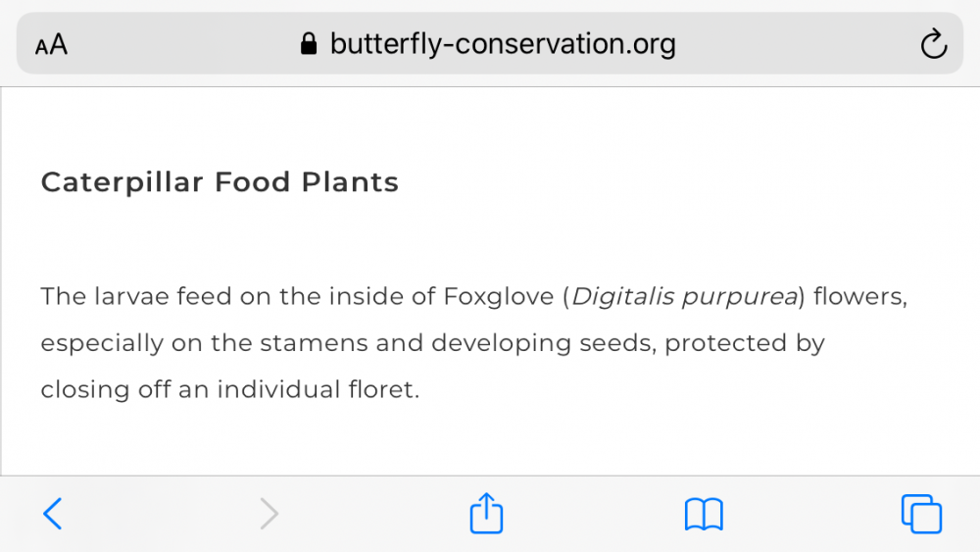Tap the italic Digitalis purpurea text

(x=685, y=296)
